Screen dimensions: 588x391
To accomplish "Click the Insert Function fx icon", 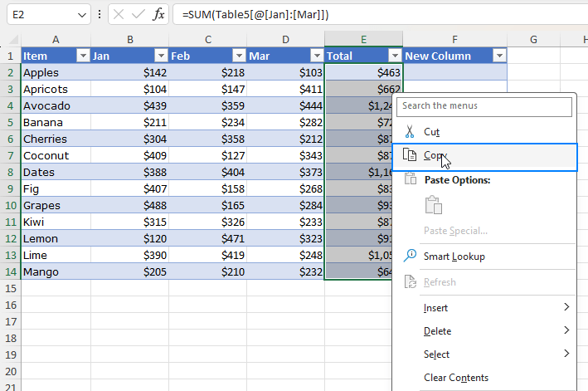I will click(x=158, y=15).
